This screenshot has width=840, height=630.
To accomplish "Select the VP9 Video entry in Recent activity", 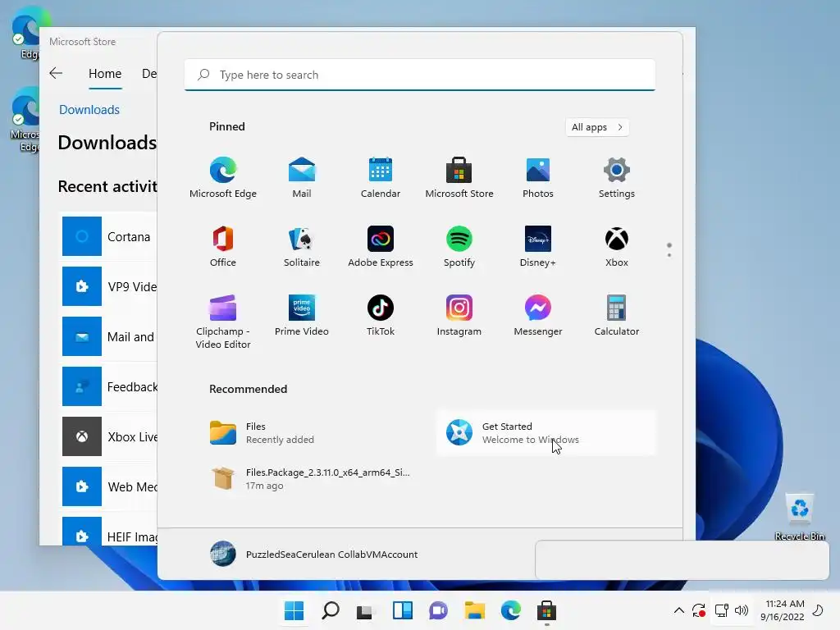I will 108,286.
